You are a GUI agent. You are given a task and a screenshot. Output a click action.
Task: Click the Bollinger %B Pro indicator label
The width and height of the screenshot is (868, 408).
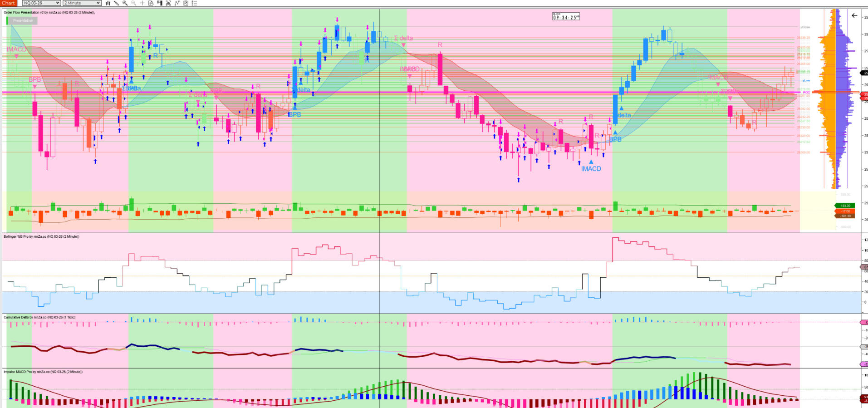[41, 236]
